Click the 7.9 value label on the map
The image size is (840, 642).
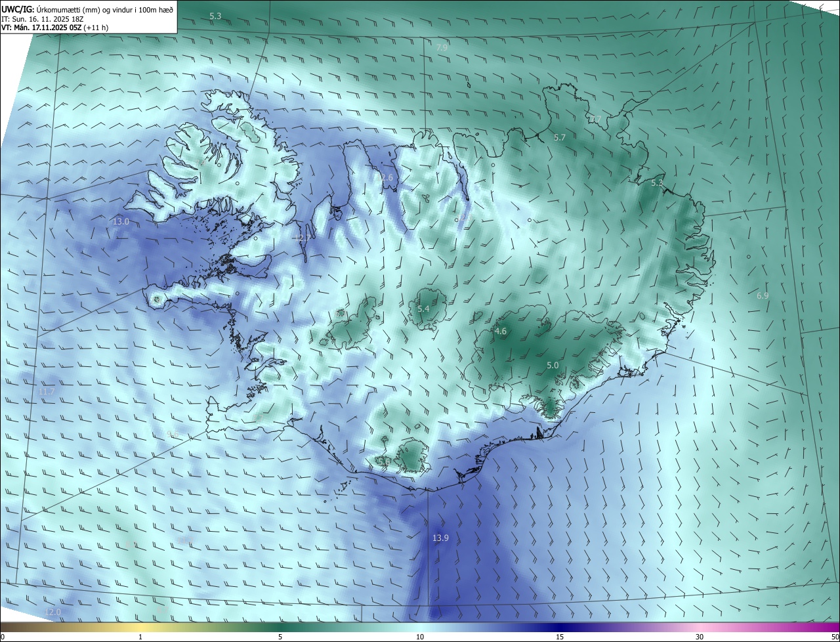tap(442, 47)
